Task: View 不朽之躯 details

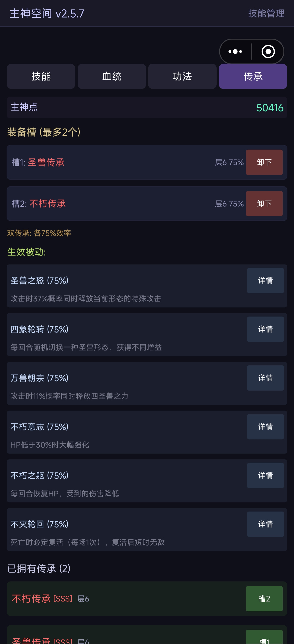Action: pyautogui.click(x=265, y=475)
